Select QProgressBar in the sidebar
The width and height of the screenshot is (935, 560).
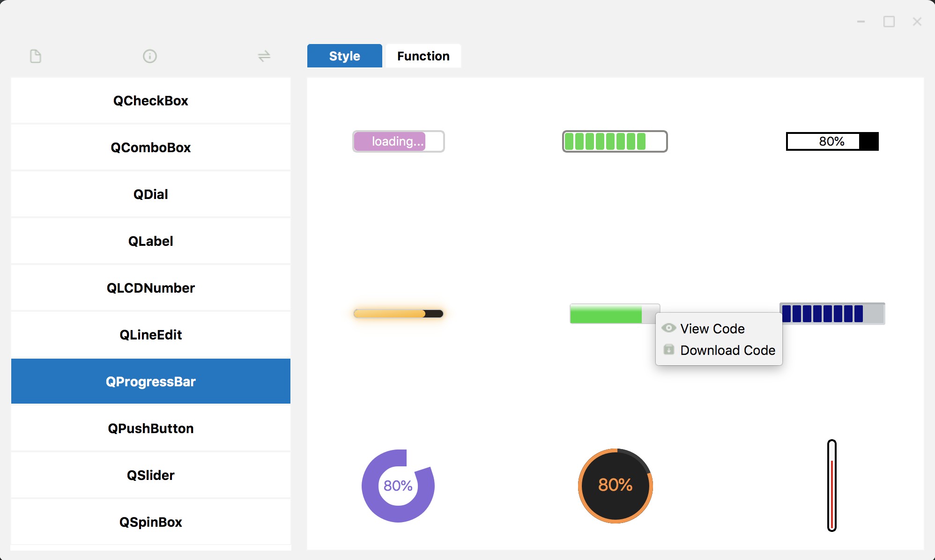[150, 381]
